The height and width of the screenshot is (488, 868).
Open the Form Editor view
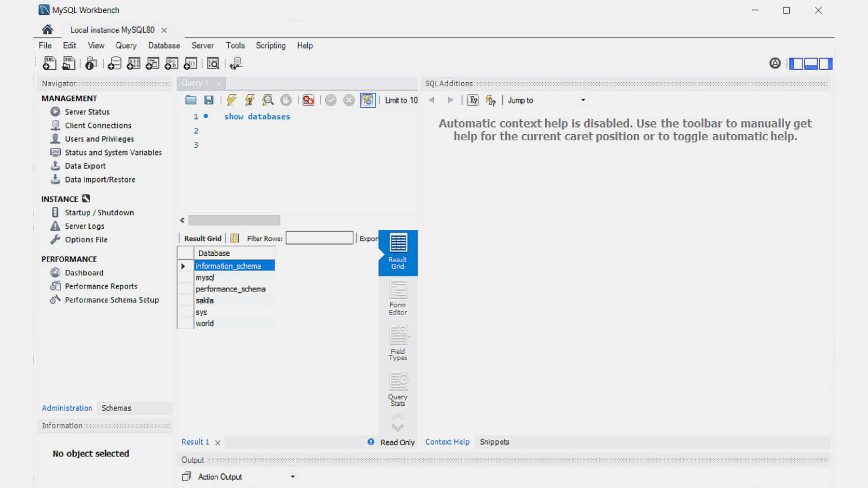click(x=398, y=299)
